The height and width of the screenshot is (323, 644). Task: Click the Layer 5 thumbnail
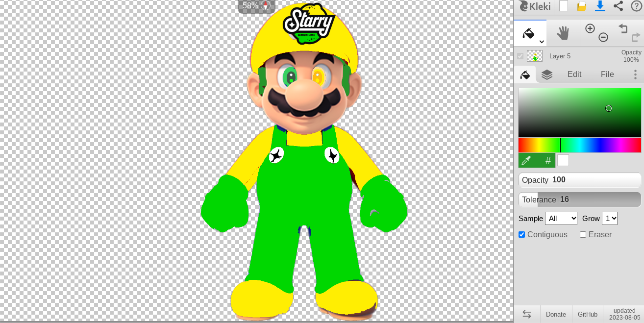(535, 56)
